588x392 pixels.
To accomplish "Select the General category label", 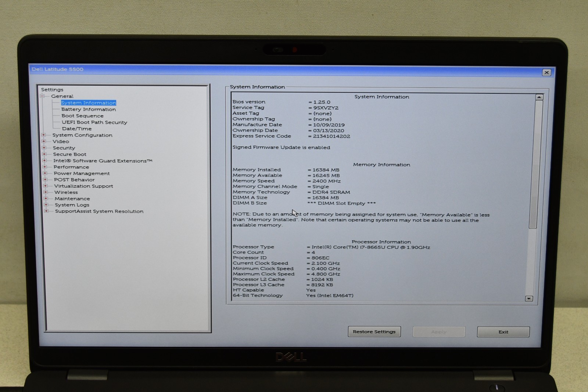I will [x=62, y=96].
